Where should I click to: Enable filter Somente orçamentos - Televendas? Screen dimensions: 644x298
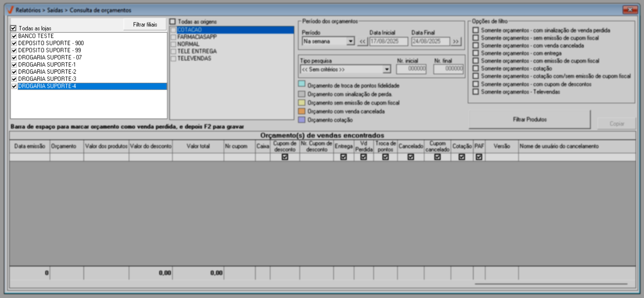tap(476, 92)
